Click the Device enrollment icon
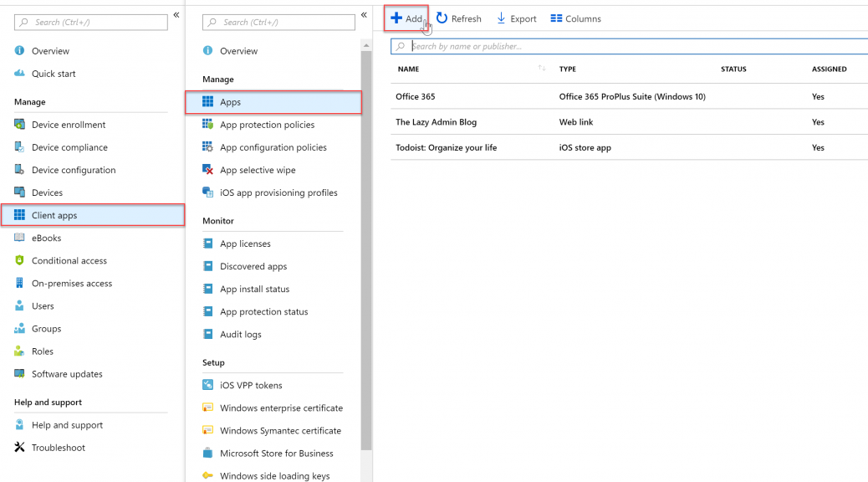 click(x=19, y=125)
